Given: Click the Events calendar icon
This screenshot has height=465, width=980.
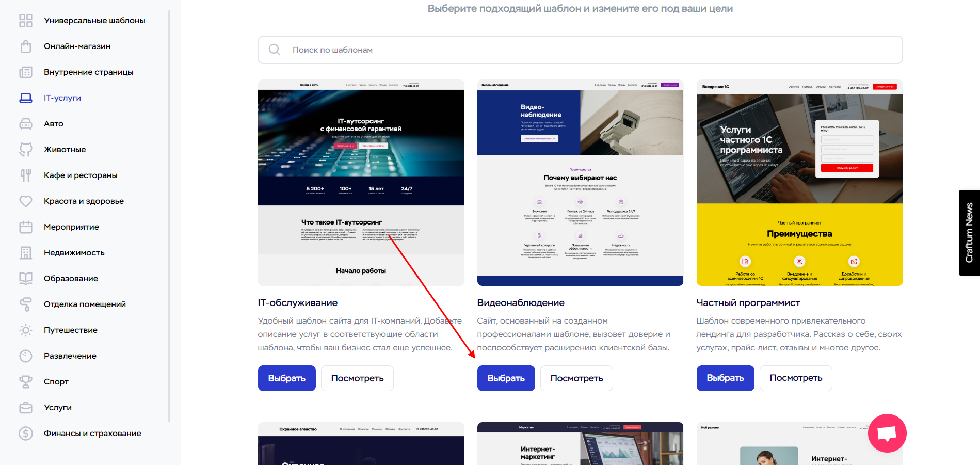Looking at the screenshot, I should (x=26, y=227).
